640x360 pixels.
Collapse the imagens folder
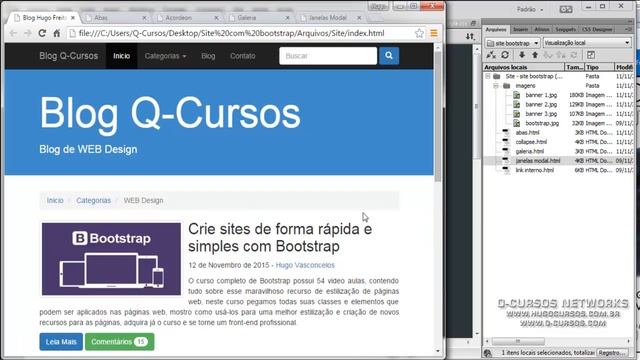496,86
